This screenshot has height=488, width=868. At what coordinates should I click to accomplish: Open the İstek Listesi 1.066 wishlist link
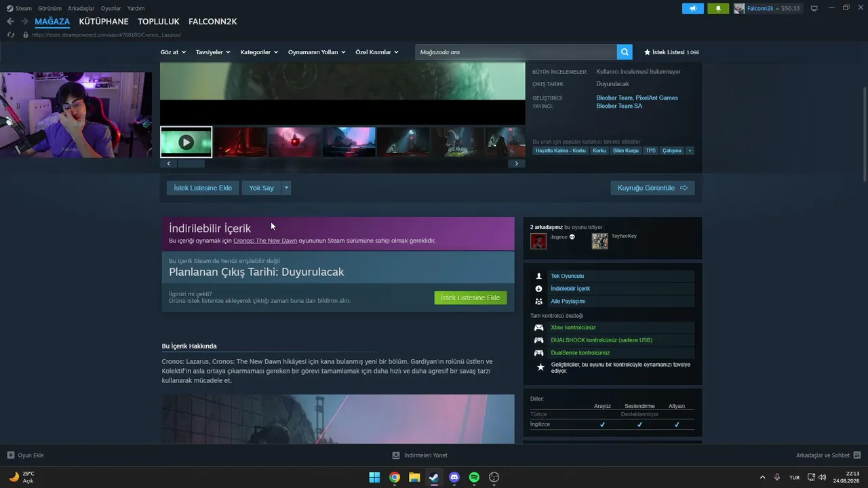671,52
